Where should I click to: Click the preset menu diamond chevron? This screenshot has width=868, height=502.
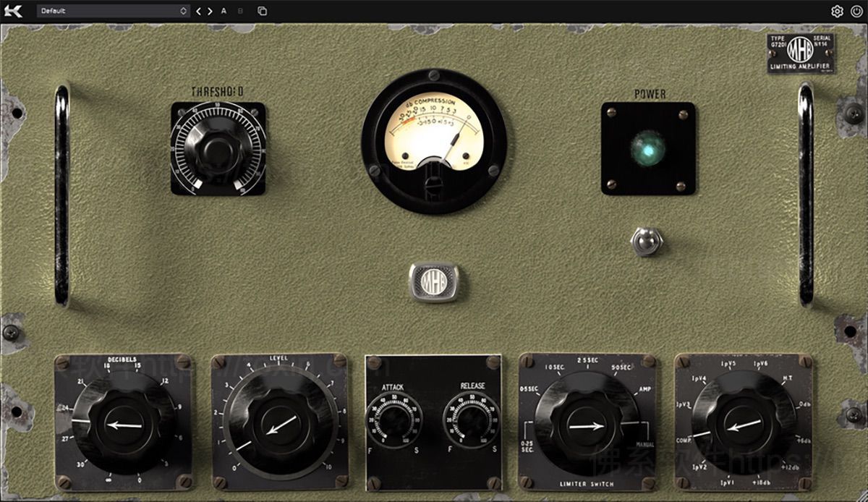pos(183,11)
